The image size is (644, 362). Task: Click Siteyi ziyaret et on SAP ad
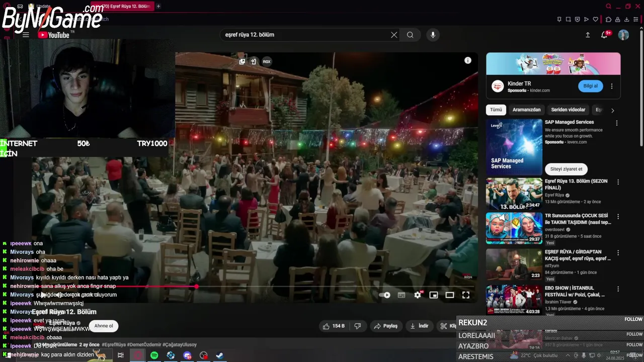coord(566,169)
